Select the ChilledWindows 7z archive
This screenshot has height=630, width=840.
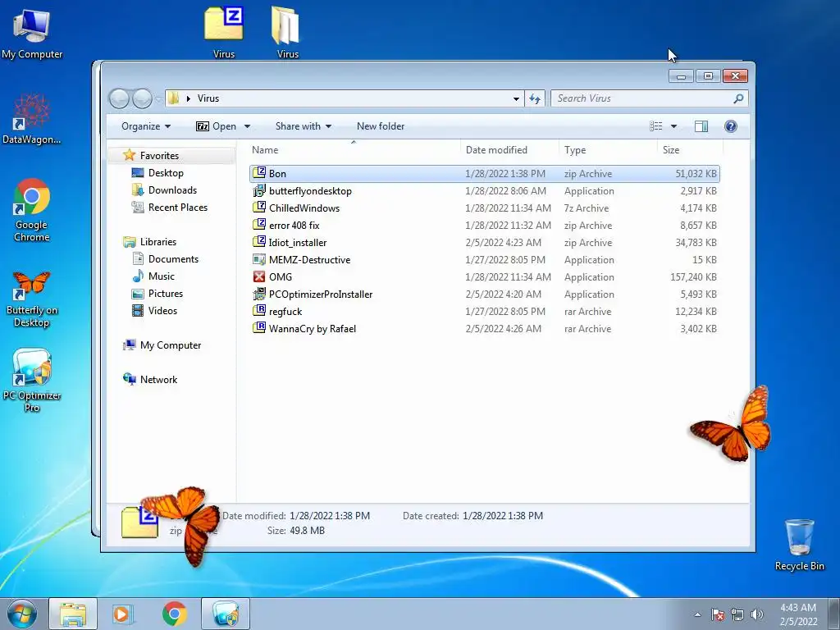coord(484,208)
